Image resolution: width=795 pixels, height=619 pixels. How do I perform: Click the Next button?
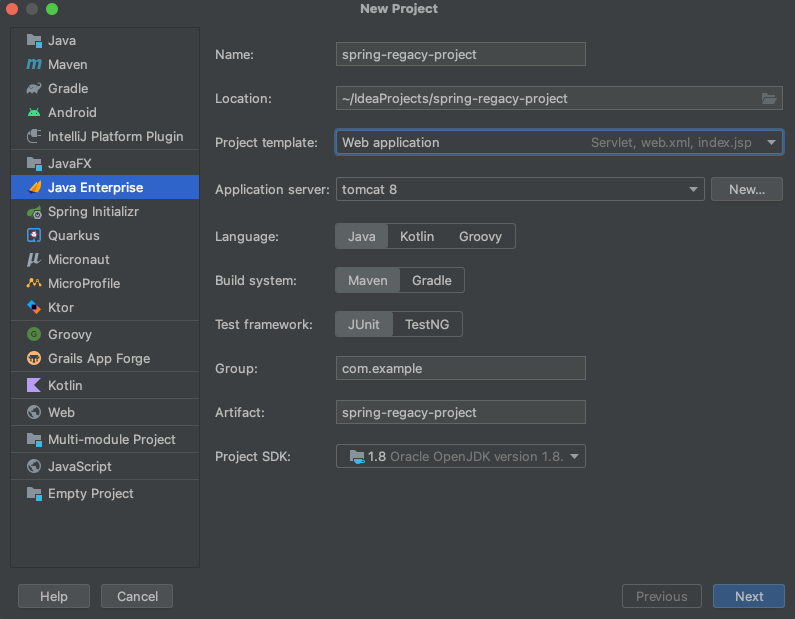pyautogui.click(x=749, y=596)
